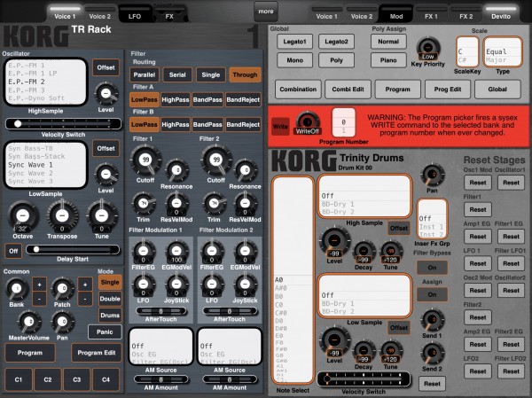Increment Bank with the plus button
The width and height of the screenshot is (532, 398).
coord(39,285)
